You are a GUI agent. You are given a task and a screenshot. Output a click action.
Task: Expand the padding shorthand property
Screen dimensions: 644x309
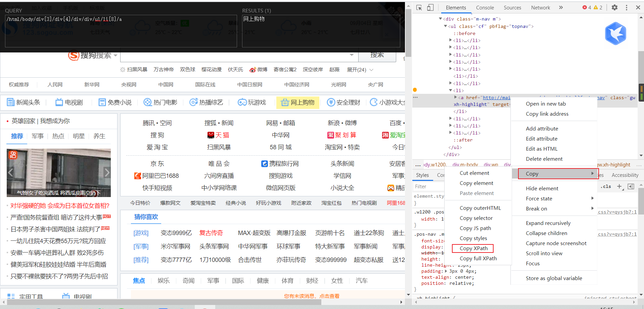(x=446, y=271)
